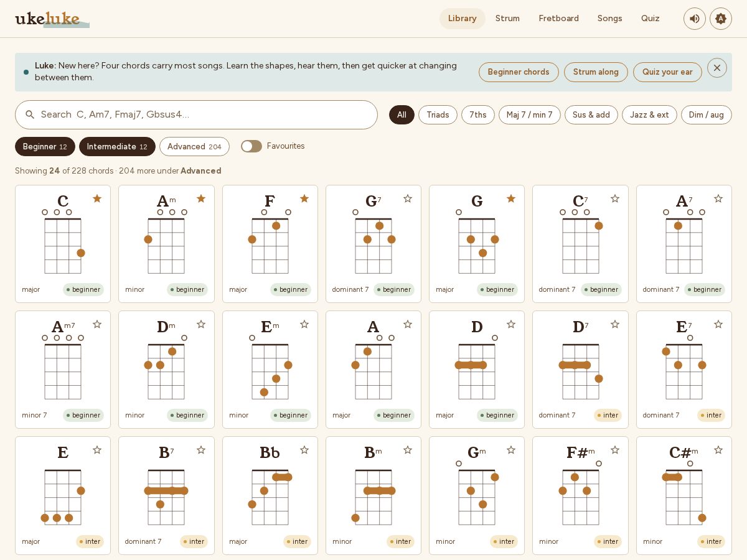Image resolution: width=747 pixels, height=560 pixels.
Task: Toggle the Favourites switch
Action: (251, 146)
